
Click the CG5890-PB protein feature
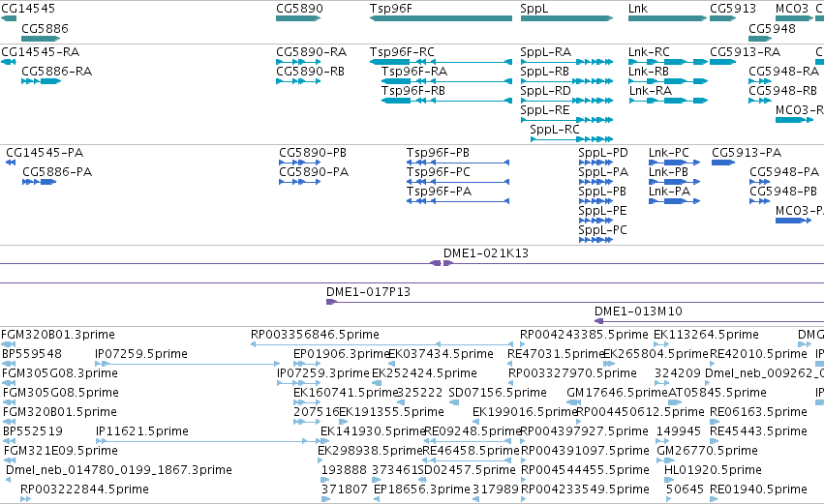(299, 163)
